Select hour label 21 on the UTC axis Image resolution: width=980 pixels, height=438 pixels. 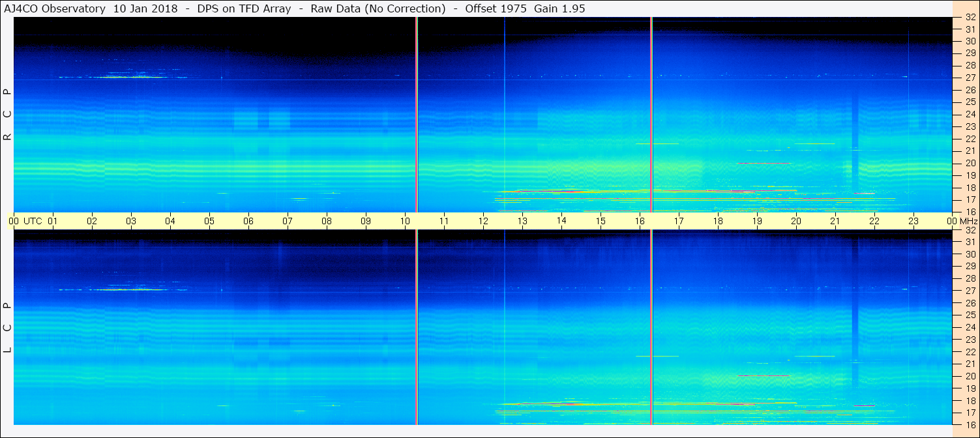coord(835,221)
